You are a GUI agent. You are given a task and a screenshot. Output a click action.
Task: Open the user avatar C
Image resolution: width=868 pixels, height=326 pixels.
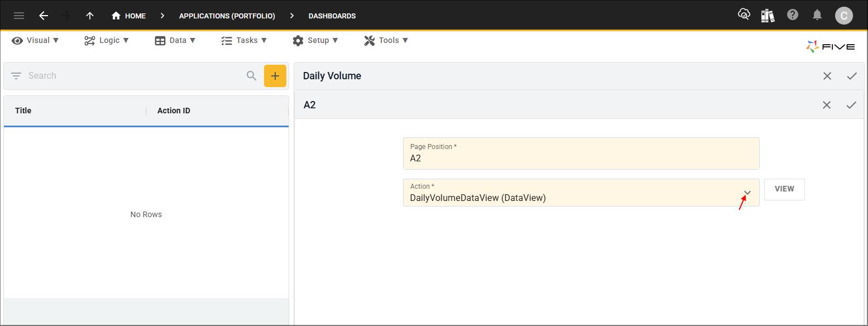[844, 16]
